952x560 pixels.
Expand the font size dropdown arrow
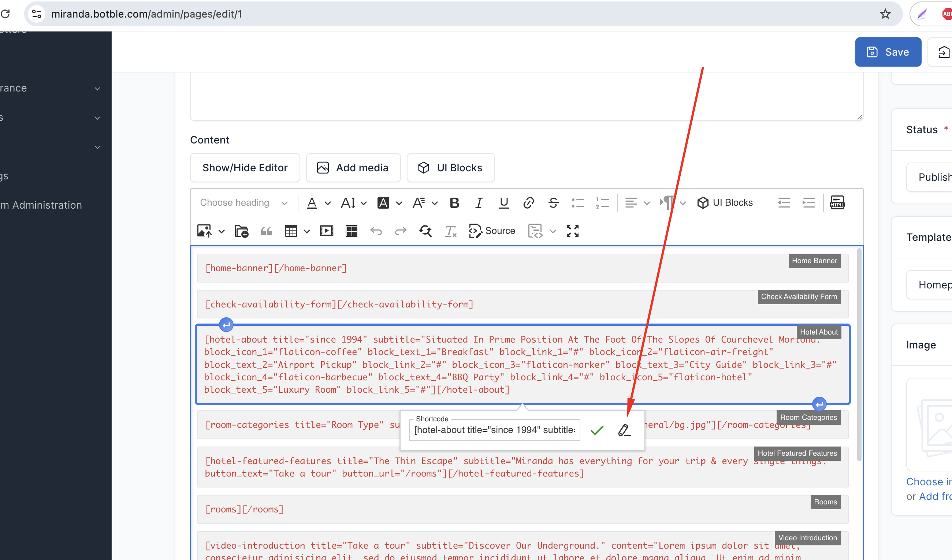[364, 203]
